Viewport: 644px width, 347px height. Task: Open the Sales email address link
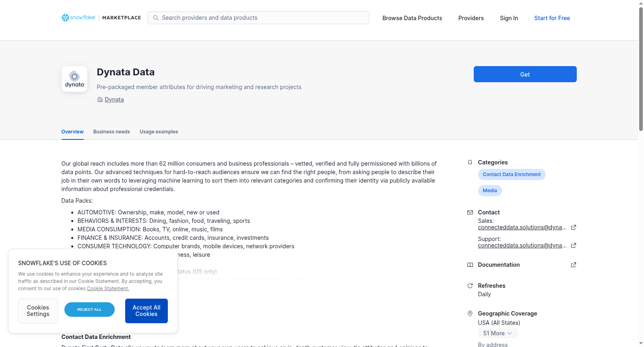click(x=522, y=227)
